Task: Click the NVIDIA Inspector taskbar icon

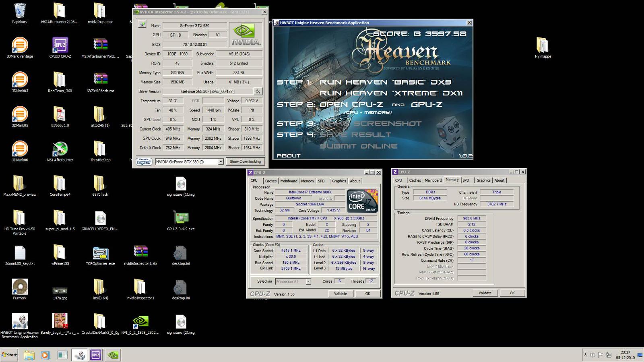Action: click(x=113, y=355)
